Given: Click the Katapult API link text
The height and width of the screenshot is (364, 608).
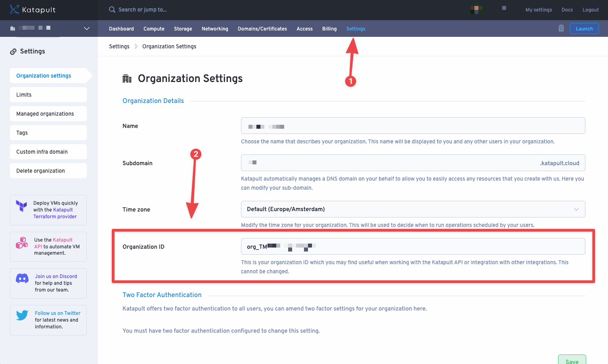Looking at the screenshot, I should 53,243.
